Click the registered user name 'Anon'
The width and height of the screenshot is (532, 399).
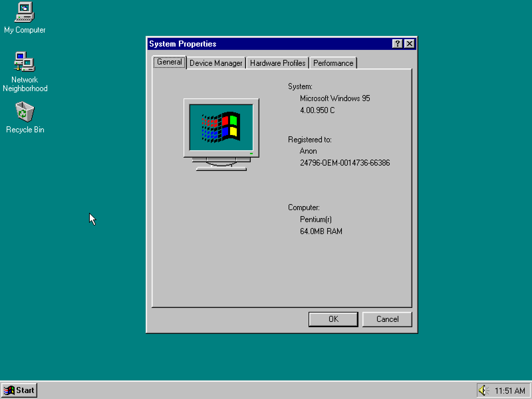point(308,151)
